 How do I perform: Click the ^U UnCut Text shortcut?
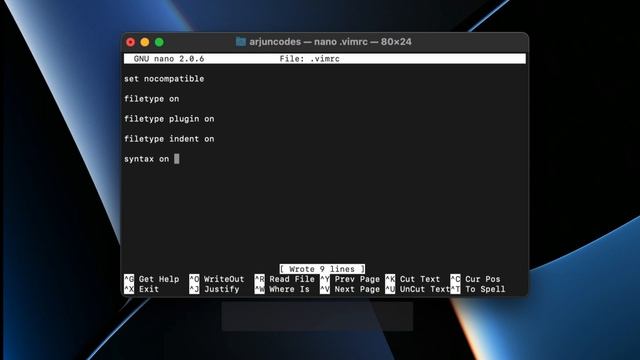coord(418,289)
